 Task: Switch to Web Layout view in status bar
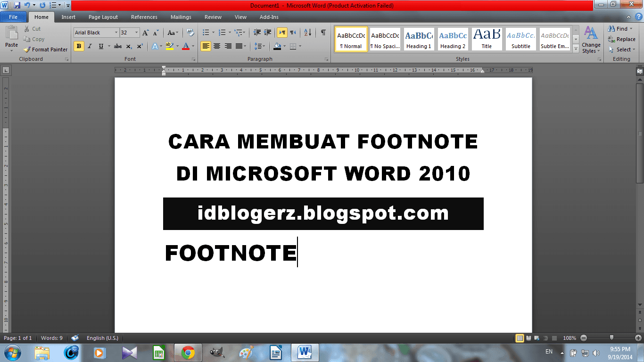537,338
